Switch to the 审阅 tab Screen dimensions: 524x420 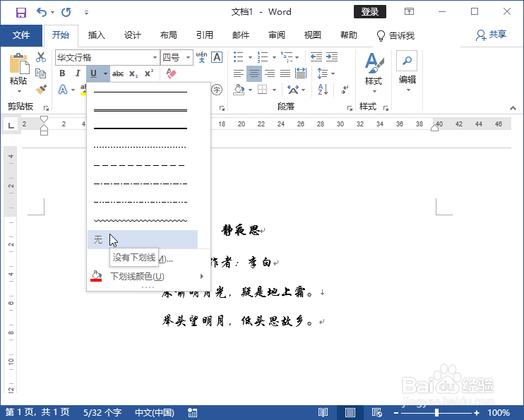277,35
